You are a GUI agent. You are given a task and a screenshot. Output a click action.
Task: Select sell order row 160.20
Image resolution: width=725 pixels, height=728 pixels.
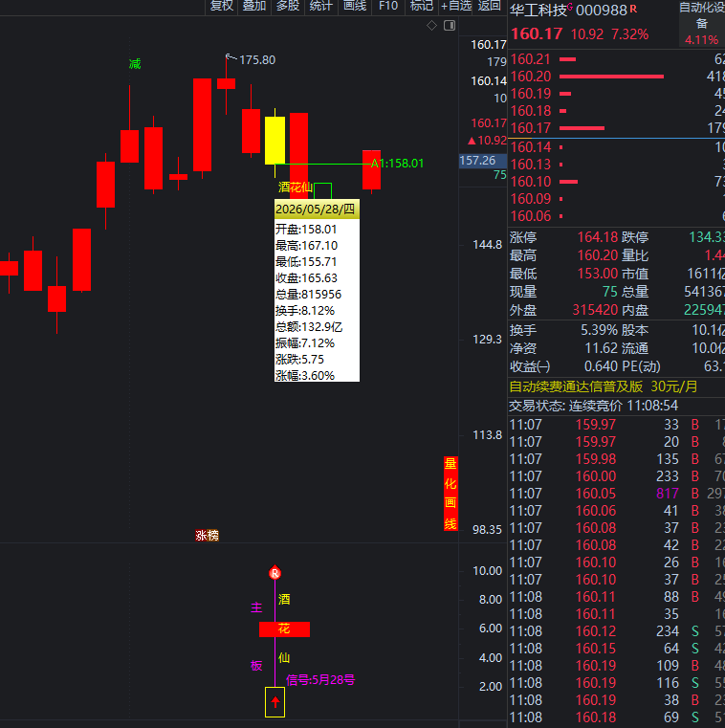point(617,77)
